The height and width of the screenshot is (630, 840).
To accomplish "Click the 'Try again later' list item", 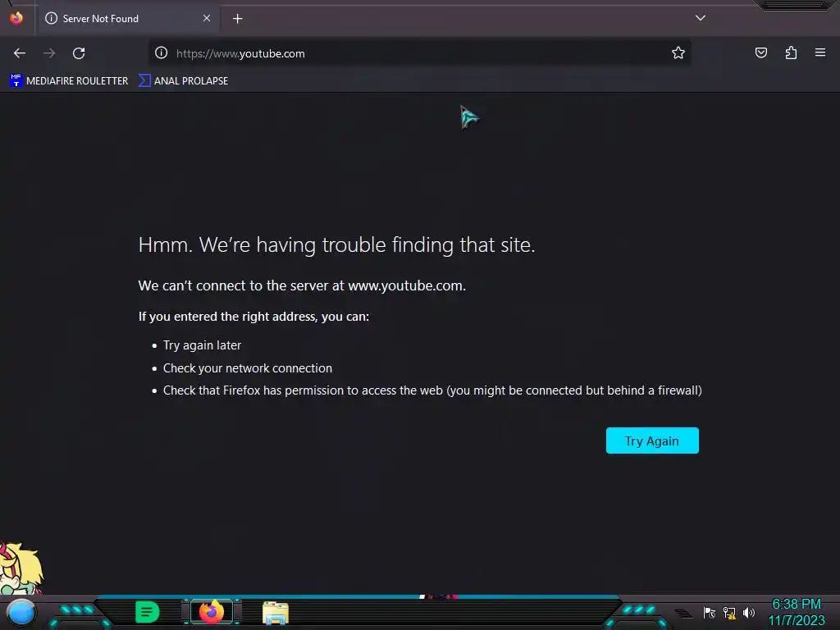I will pos(202,345).
